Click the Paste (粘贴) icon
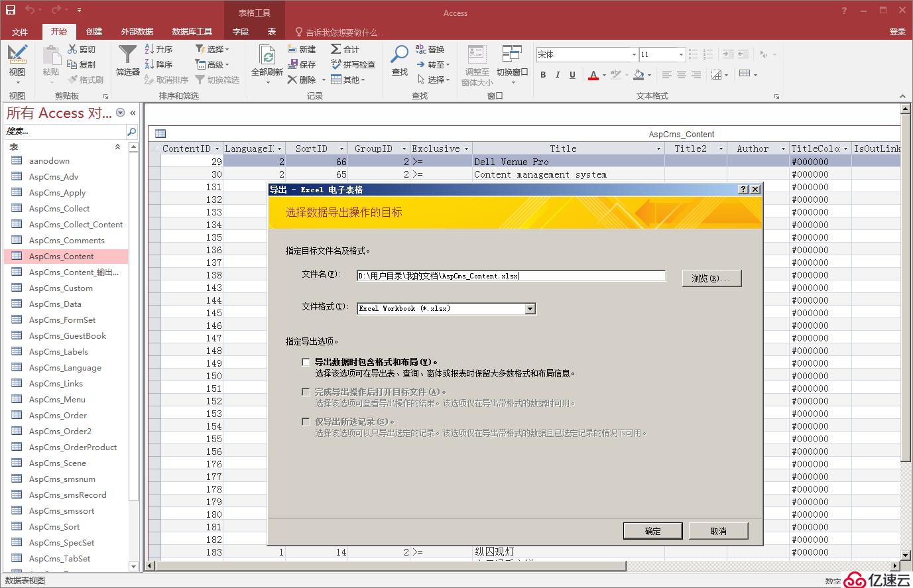Image resolution: width=913 pixels, height=588 pixels. pyautogui.click(x=51, y=56)
